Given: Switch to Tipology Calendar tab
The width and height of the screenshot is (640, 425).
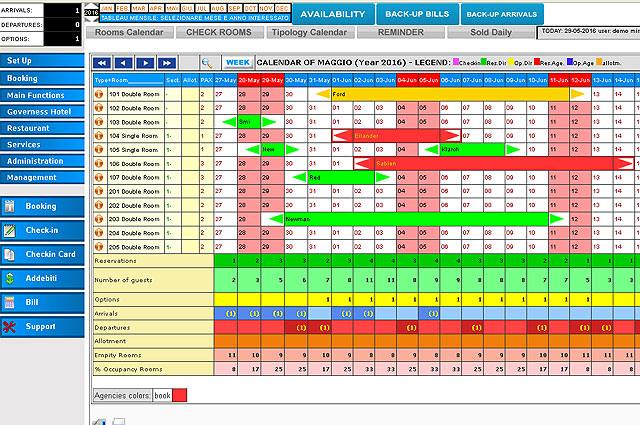Looking at the screenshot, I should (x=310, y=32).
